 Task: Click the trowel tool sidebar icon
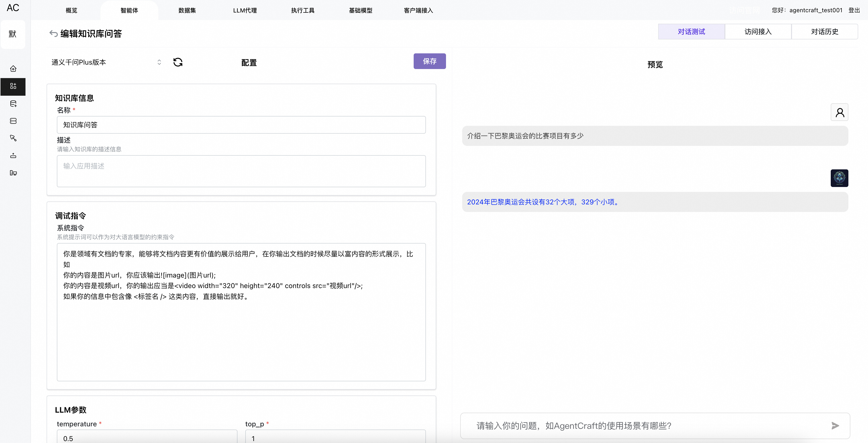[13, 138]
